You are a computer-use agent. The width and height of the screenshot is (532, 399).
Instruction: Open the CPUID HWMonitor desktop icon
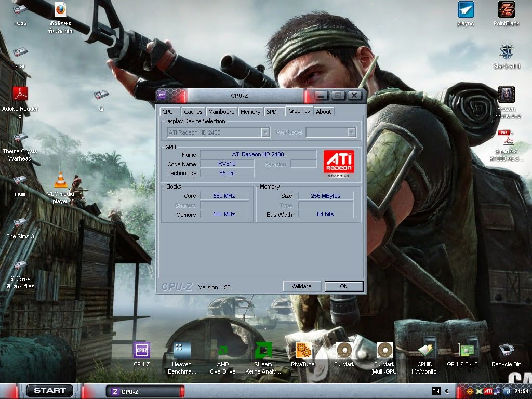tap(425, 351)
